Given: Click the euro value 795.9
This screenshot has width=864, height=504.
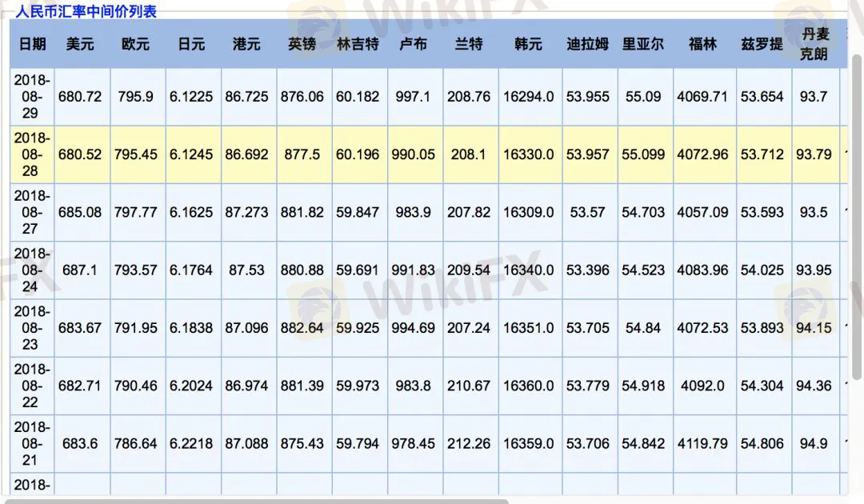Looking at the screenshot, I should coord(135,96).
